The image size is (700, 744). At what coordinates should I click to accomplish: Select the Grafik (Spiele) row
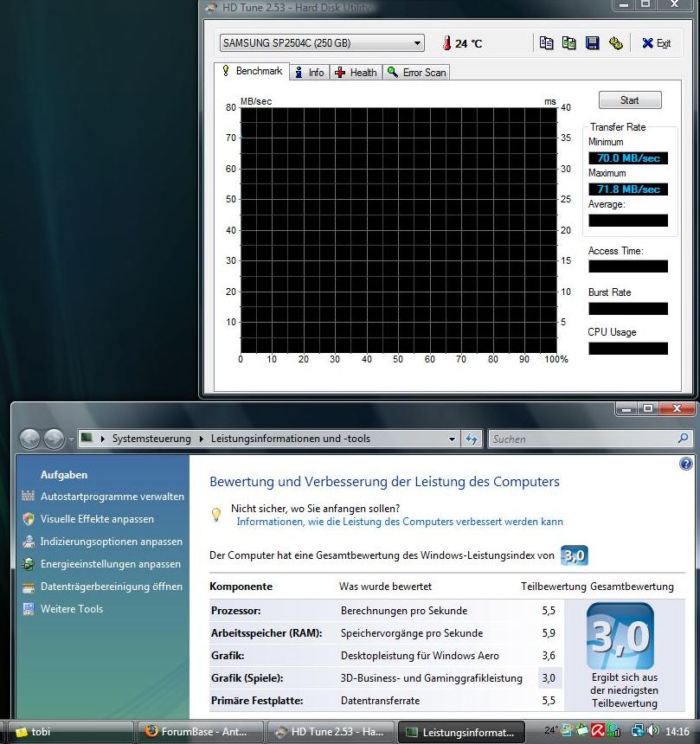[x=386, y=678]
